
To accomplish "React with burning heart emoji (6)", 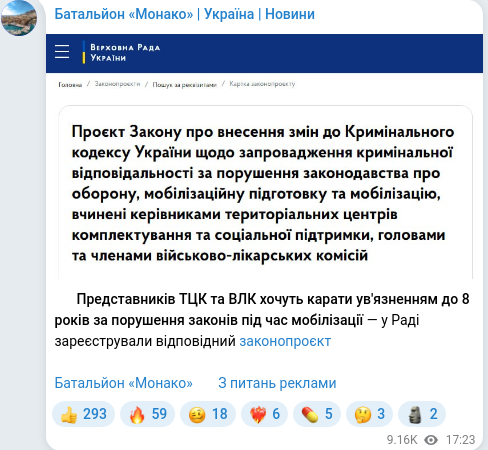I will click(x=264, y=414).
